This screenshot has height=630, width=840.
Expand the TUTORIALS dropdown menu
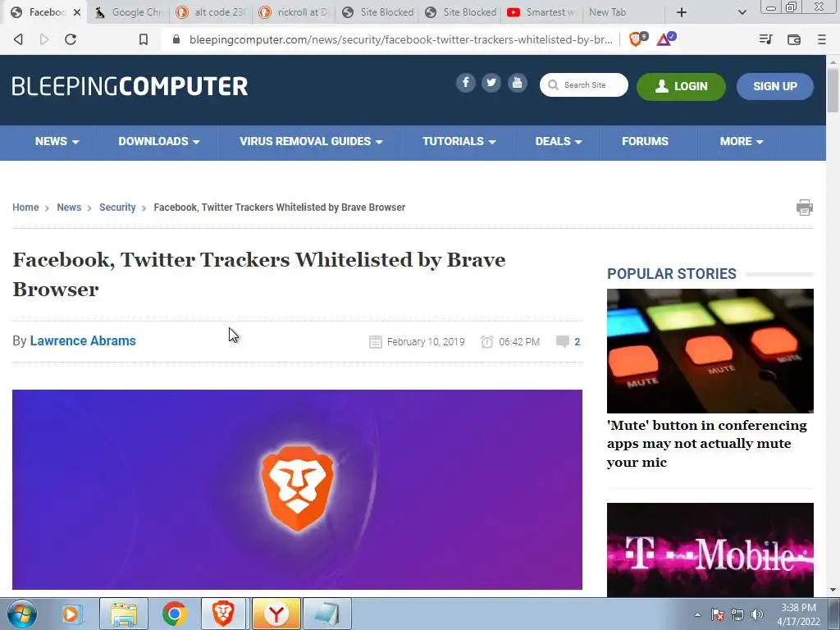459,141
